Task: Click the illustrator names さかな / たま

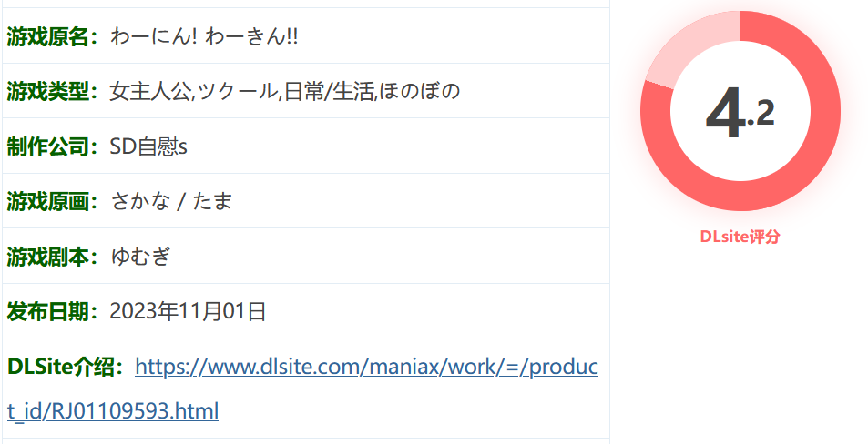Action: tap(171, 201)
